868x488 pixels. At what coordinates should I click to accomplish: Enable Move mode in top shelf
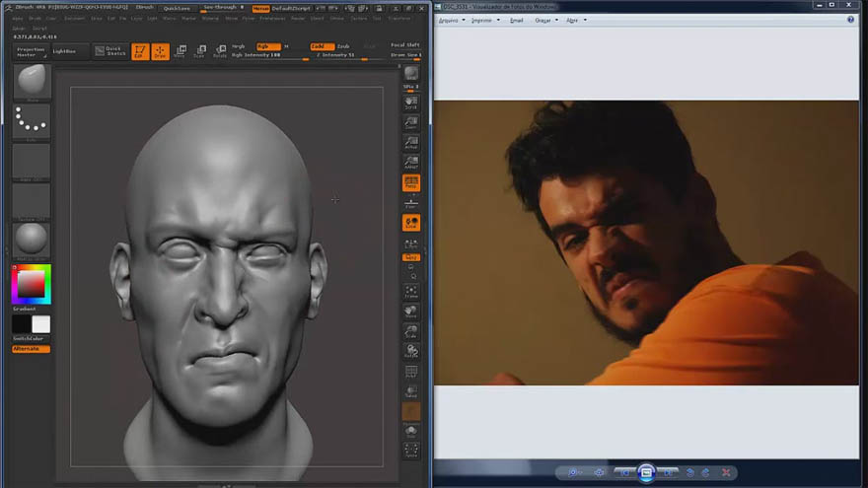tap(180, 51)
